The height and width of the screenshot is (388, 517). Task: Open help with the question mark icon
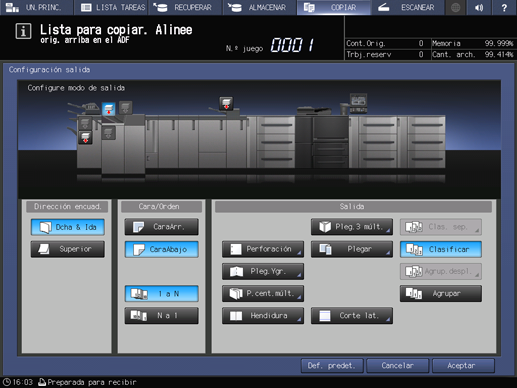tap(504, 7)
